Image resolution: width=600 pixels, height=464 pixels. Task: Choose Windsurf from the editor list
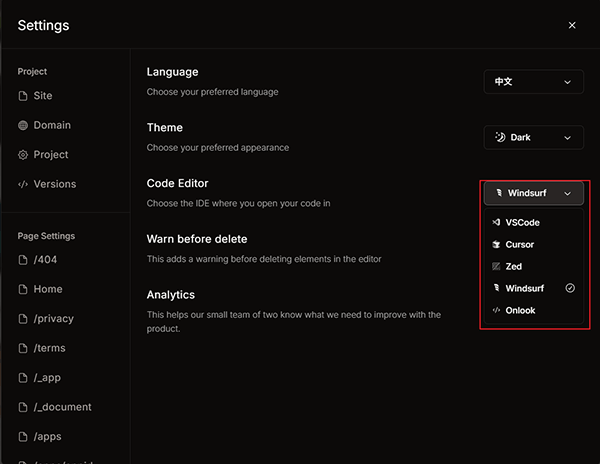pos(533,288)
